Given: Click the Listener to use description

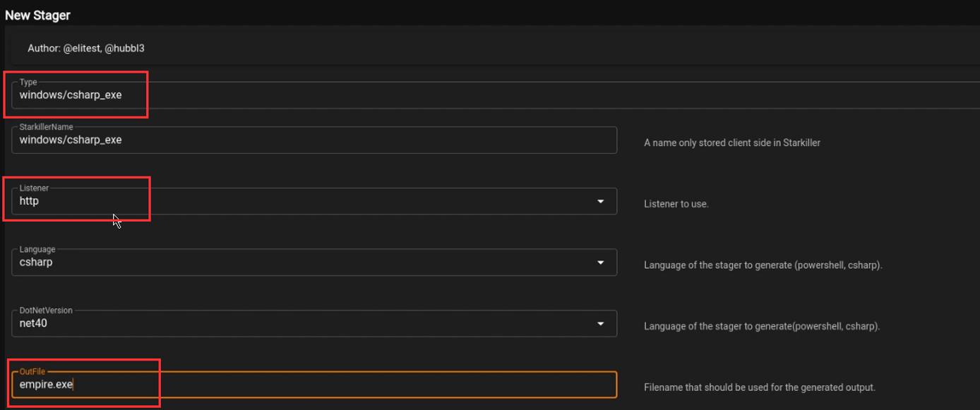Looking at the screenshot, I should tap(676, 203).
